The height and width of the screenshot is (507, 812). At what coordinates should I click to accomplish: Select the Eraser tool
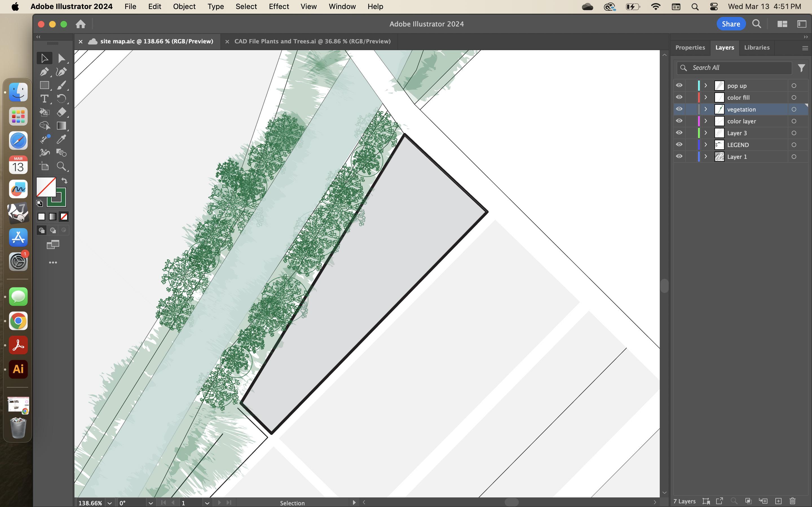pos(61,112)
